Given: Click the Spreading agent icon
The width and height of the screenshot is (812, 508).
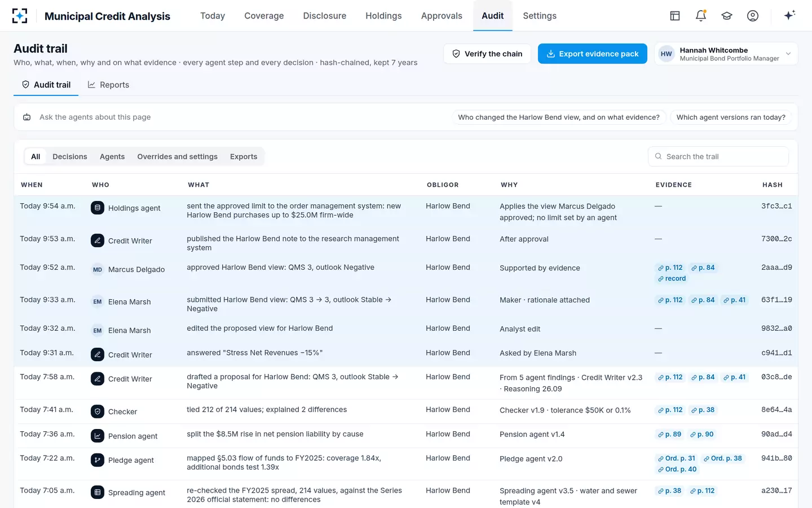Looking at the screenshot, I should pyautogui.click(x=98, y=492).
